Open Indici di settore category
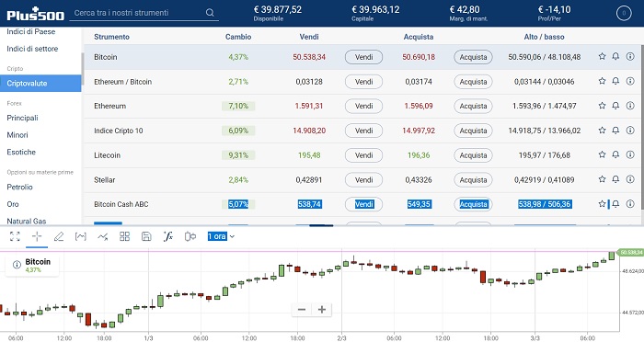Image resolution: width=644 pixels, height=342 pixels. (32, 49)
